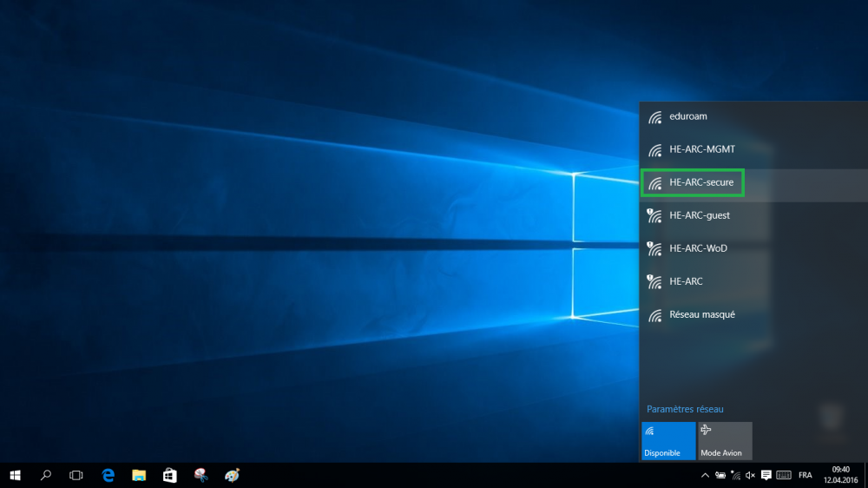The image size is (868, 488).
Task: Open the Windows Start menu
Action: [x=15, y=475]
